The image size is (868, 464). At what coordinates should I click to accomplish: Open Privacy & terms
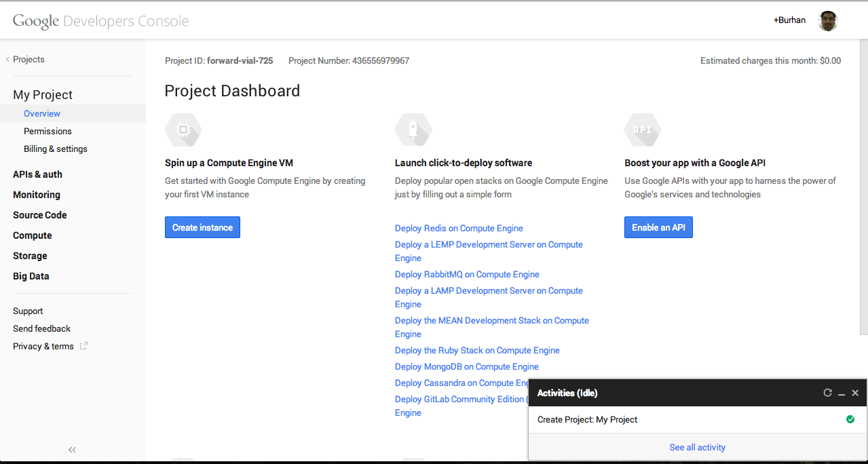(x=43, y=347)
